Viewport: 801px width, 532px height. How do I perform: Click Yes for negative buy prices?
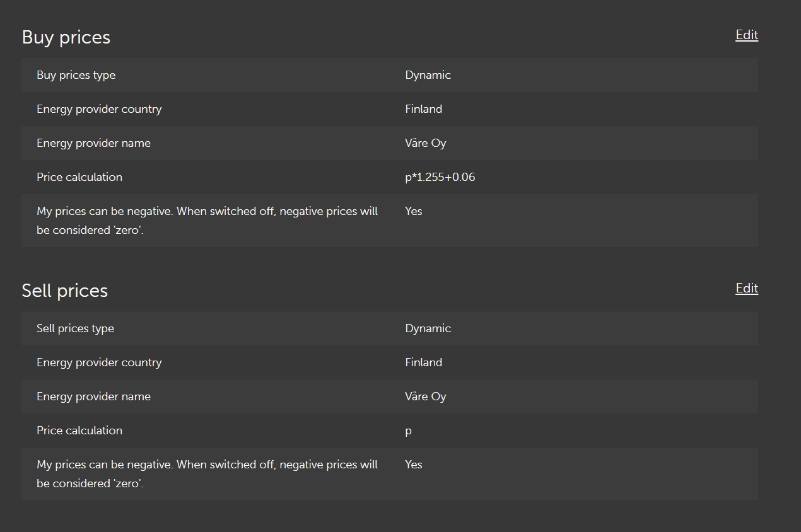pos(414,211)
